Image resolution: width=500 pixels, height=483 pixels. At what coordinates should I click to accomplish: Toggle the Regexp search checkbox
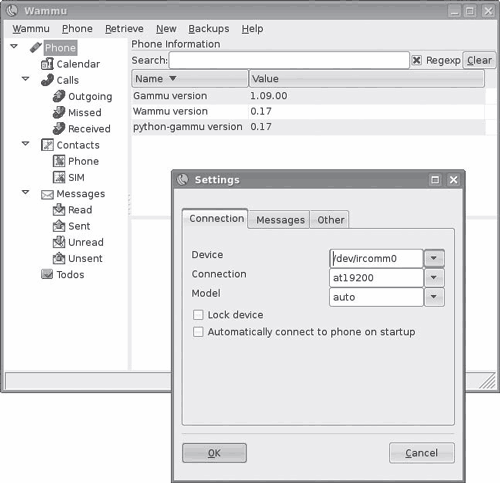[416, 60]
